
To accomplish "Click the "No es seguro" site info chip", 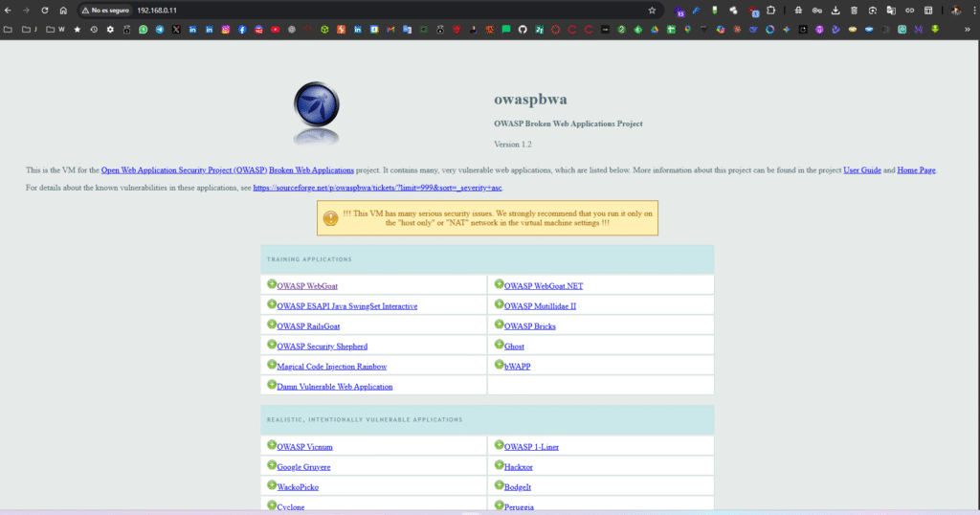I will click(x=105, y=11).
